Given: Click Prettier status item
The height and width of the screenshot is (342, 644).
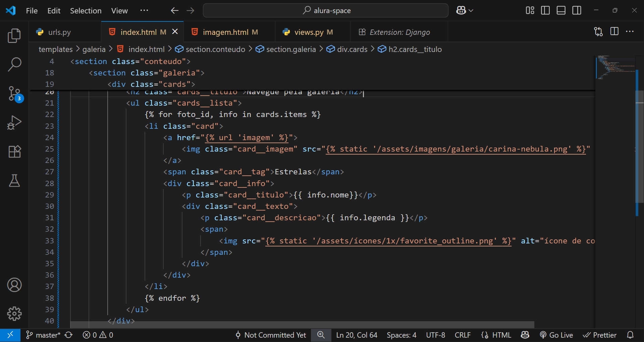Looking at the screenshot, I should pyautogui.click(x=600, y=335).
